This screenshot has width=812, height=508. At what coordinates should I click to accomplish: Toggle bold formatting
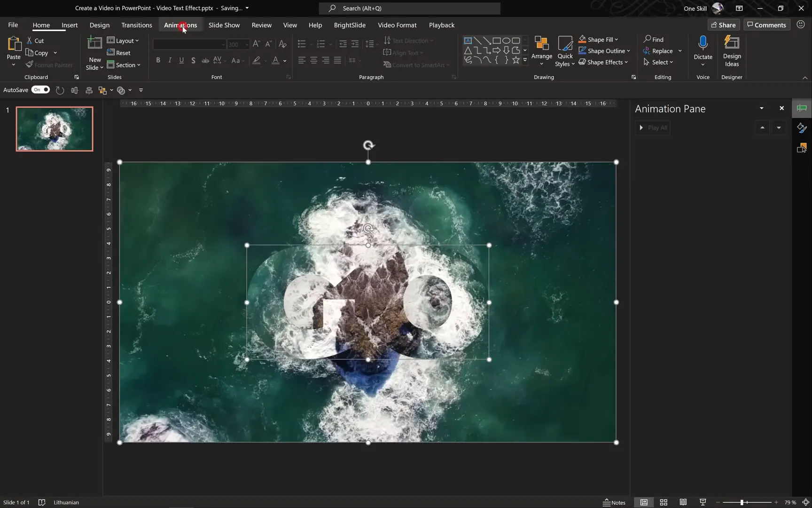[x=158, y=60]
